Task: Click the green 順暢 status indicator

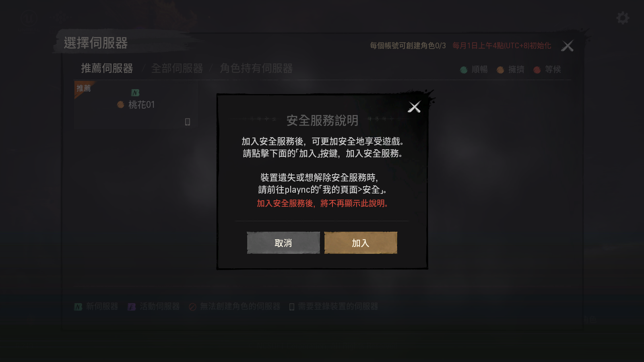Action: [x=464, y=70]
